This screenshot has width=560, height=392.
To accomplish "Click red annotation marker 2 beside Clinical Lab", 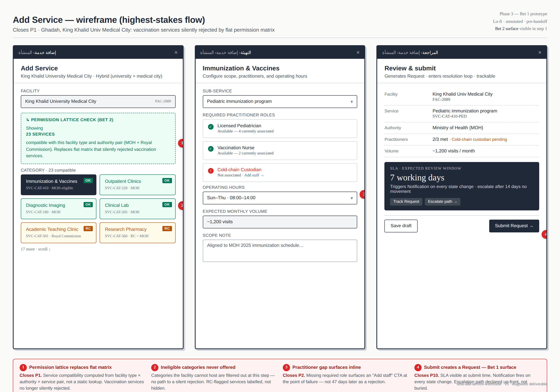I will click(x=182, y=206).
